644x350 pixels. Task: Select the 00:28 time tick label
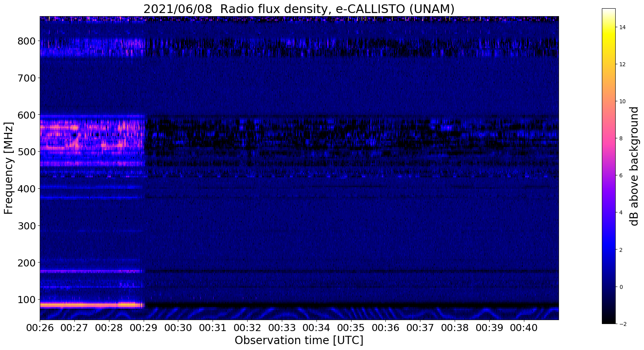coord(109,328)
